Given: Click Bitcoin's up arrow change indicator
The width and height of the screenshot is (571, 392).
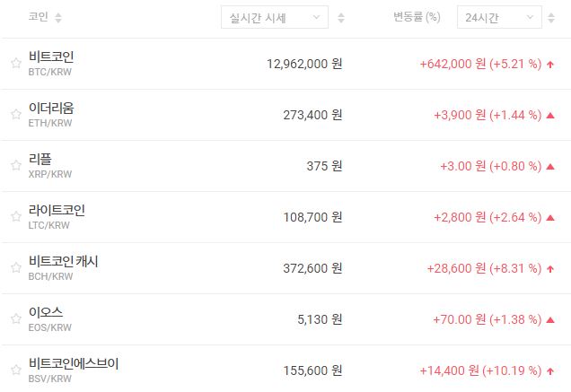Looking at the screenshot, I should coord(549,65).
